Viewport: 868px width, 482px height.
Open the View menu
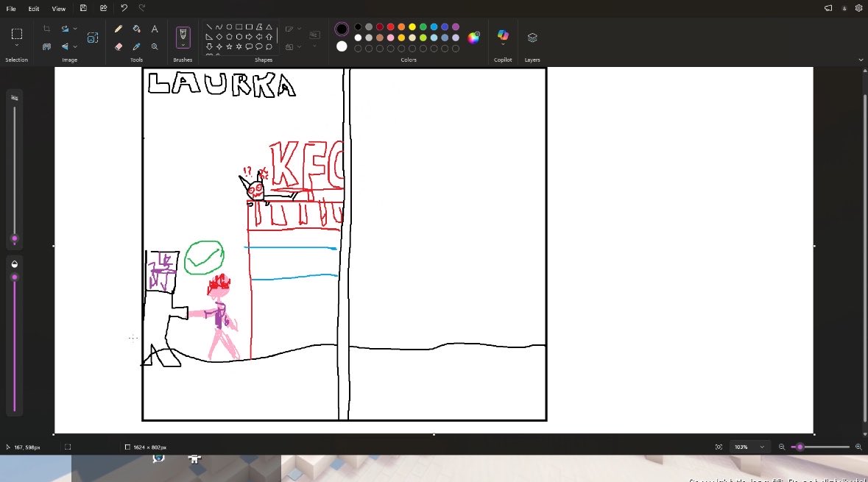58,8
